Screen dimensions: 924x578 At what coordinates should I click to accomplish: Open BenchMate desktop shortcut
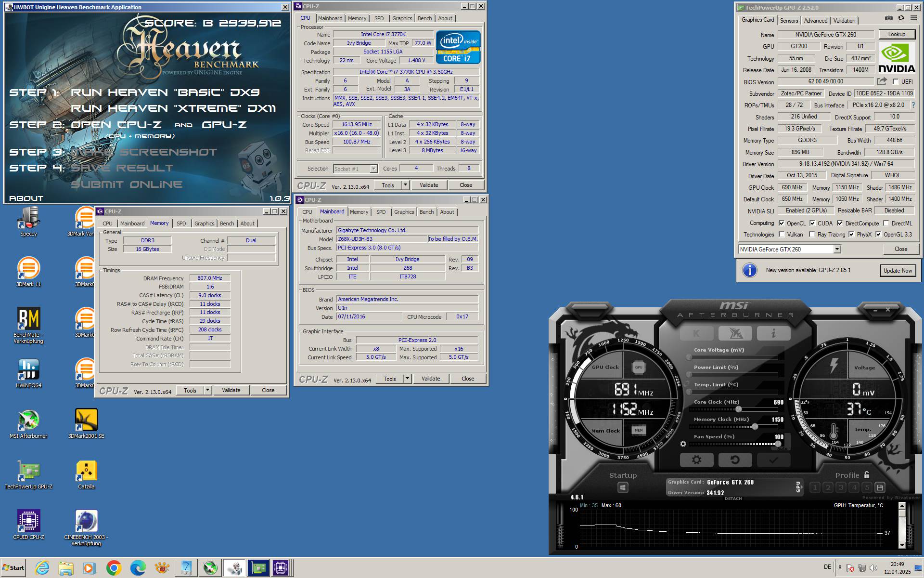28,326
